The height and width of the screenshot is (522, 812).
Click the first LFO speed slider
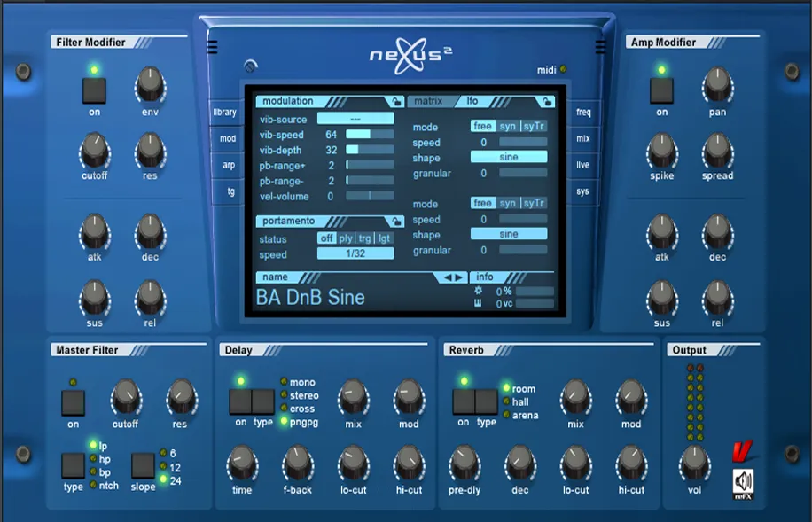click(x=523, y=142)
